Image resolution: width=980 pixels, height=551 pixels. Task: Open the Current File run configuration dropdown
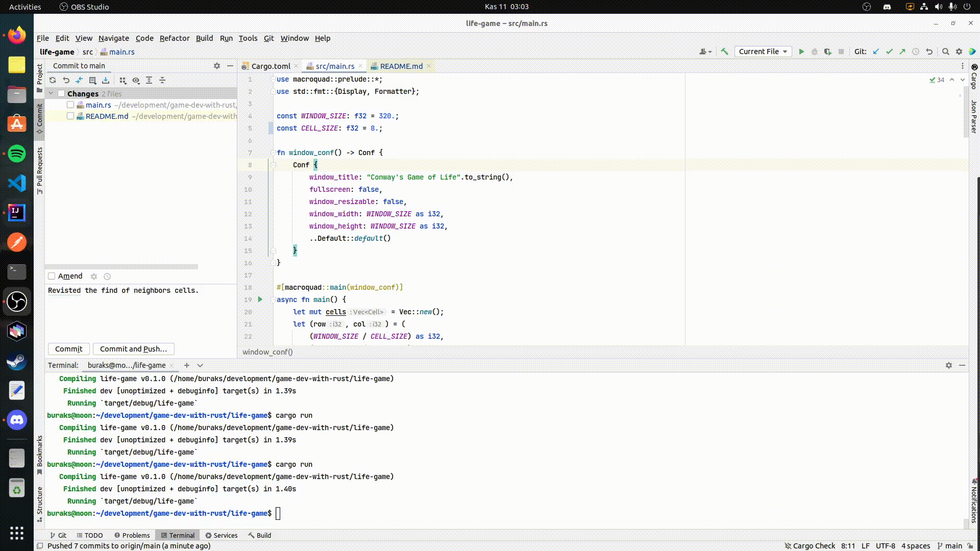pyautogui.click(x=763, y=52)
